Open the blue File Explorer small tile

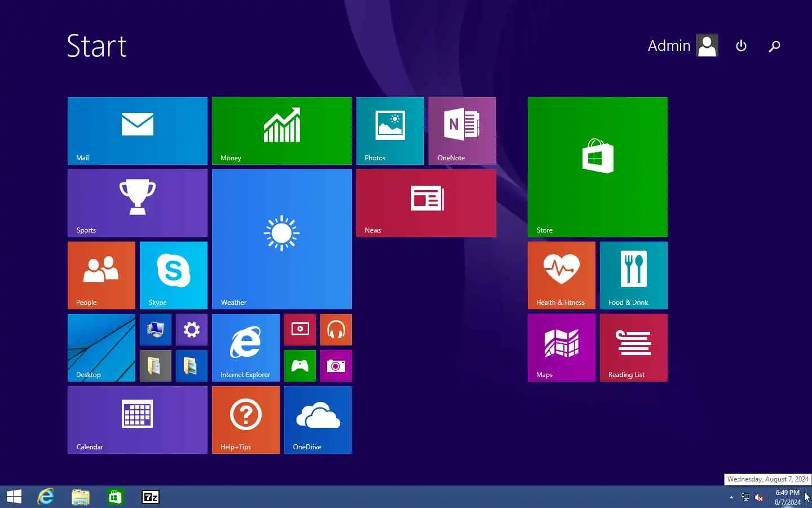click(x=192, y=366)
